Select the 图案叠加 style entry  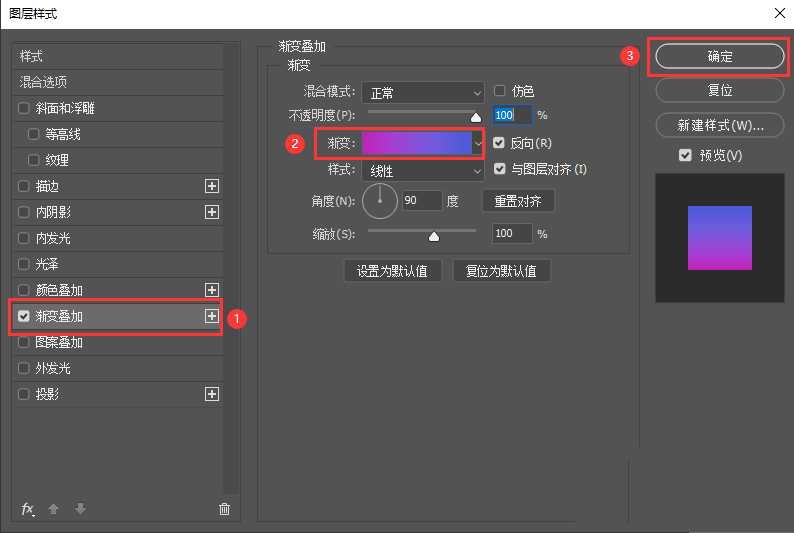(117, 342)
